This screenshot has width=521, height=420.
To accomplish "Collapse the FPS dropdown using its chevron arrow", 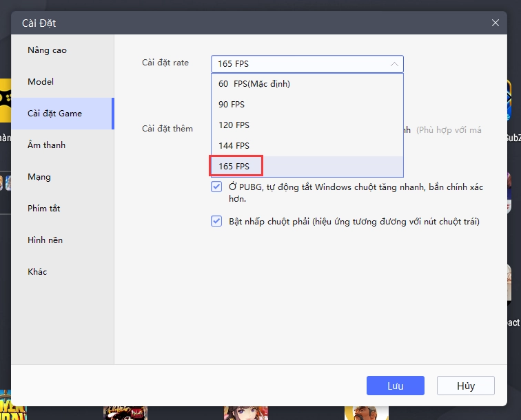I will click(394, 64).
